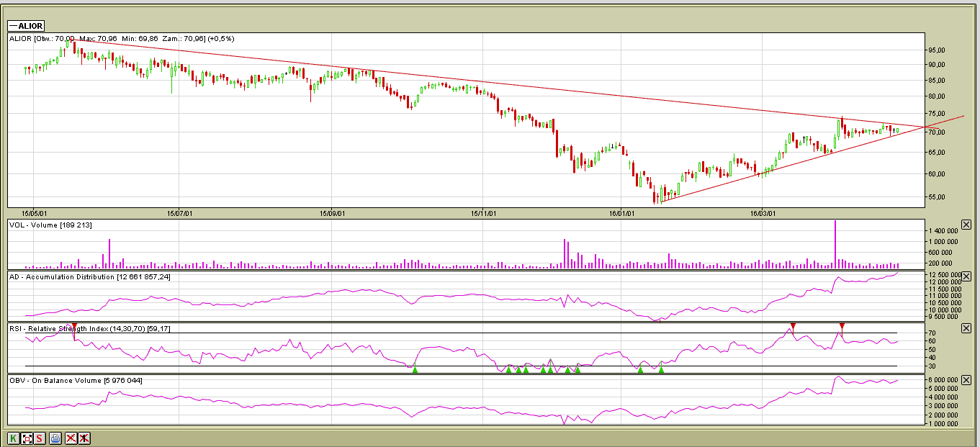Image resolution: width=980 pixels, height=447 pixels.
Task: Remove the RSI indicator panel
Action: pos(966,328)
